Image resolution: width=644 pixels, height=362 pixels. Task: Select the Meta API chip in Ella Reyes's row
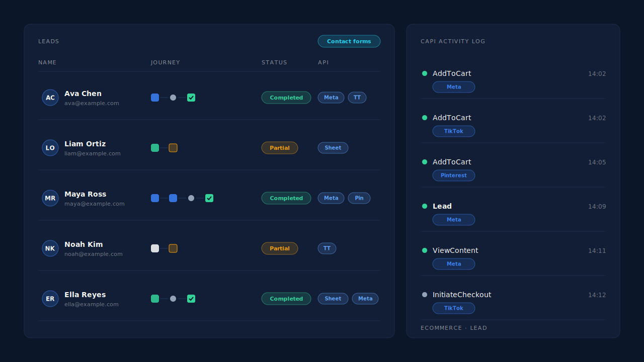[x=365, y=299]
